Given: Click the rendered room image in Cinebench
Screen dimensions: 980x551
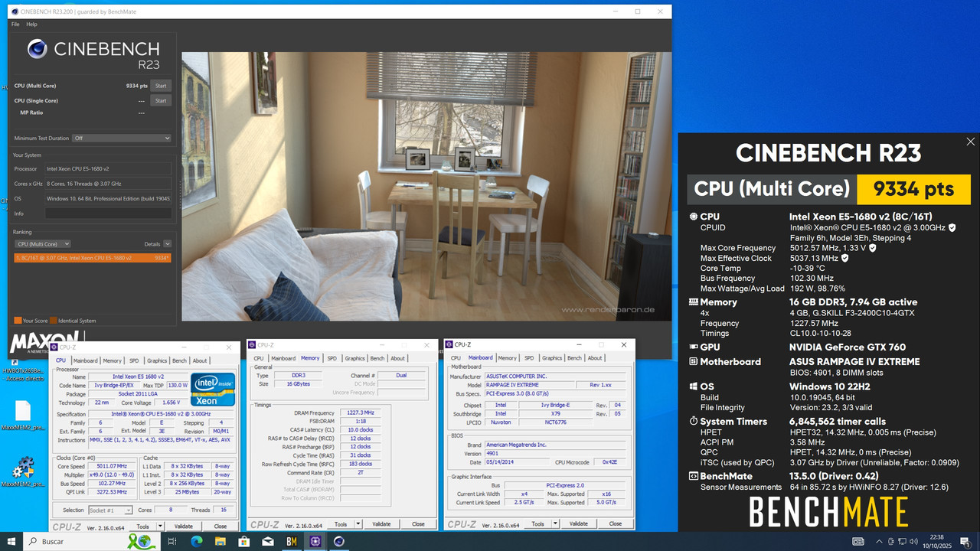Looking at the screenshot, I should (x=426, y=186).
